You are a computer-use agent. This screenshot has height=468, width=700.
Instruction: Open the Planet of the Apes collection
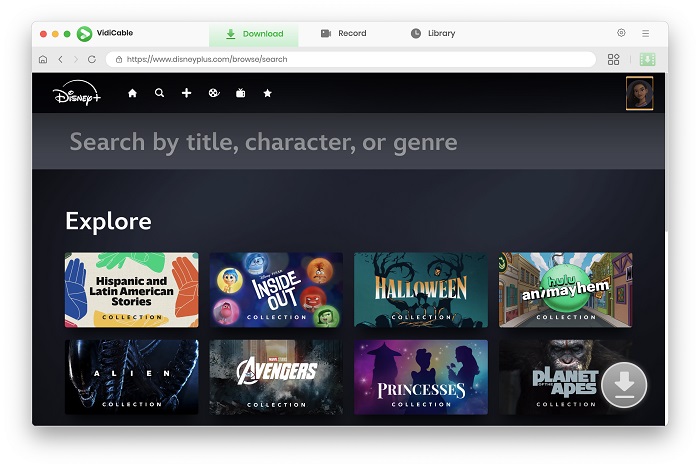pyautogui.click(x=566, y=377)
